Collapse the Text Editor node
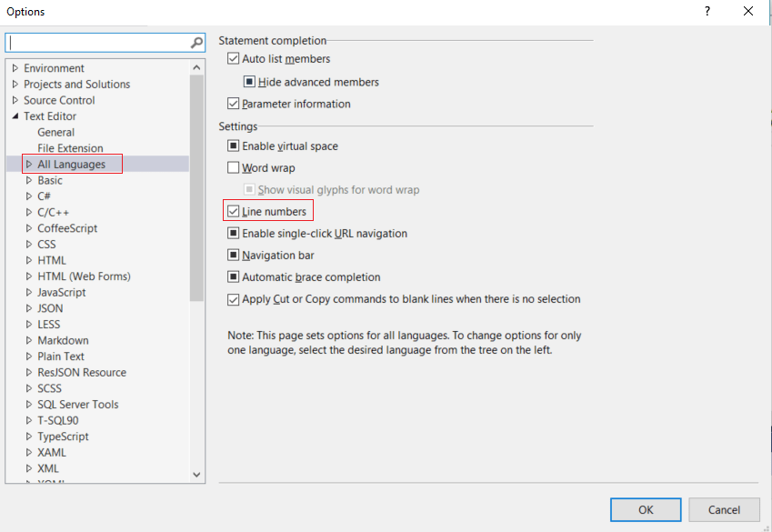 click(15, 116)
